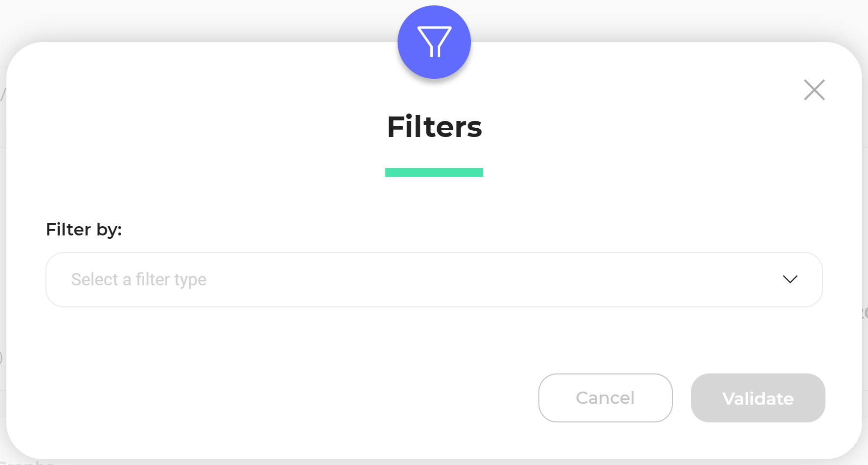
Task: Expand the filter type chevron arrow
Action: tap(790, 279)
